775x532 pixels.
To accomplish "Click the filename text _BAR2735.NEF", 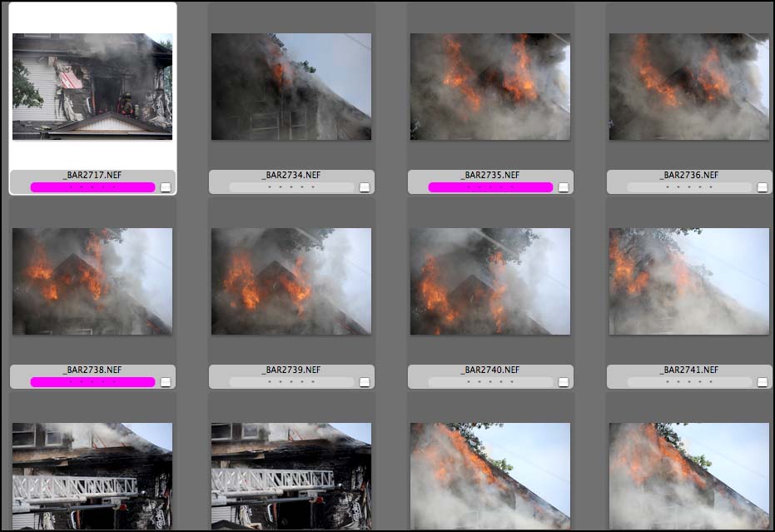I will coord(490,175).
